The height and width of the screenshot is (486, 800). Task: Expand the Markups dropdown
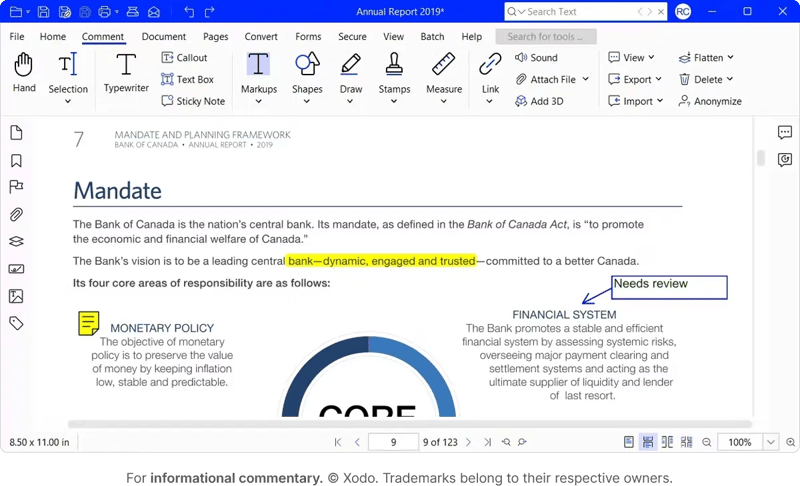(x=259, y=101)
